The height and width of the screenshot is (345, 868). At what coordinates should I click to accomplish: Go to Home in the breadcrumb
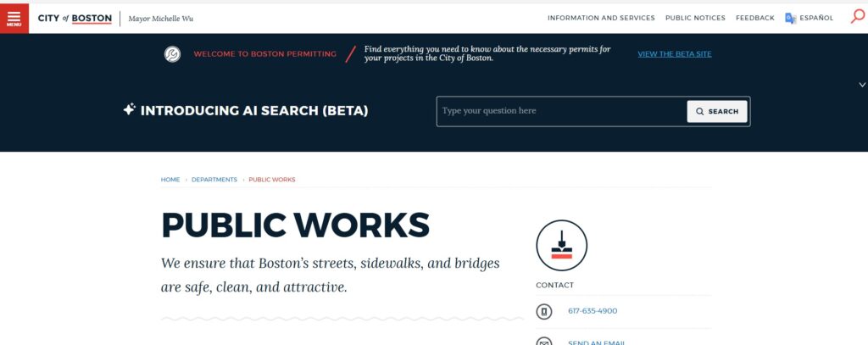(170, 180)
